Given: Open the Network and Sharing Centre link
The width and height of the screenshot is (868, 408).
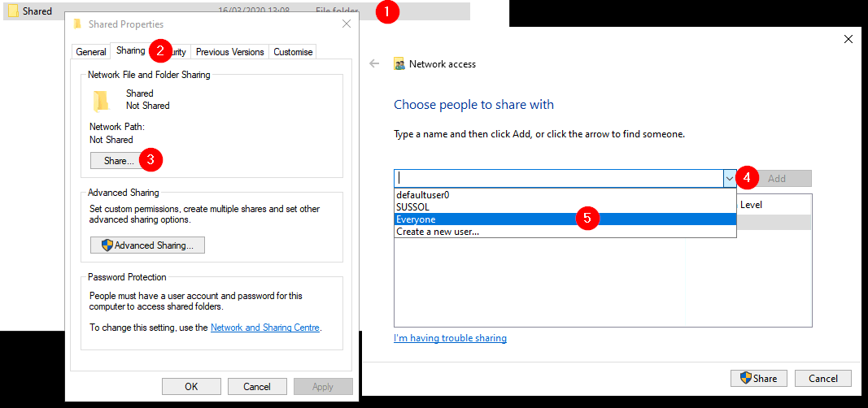Looking at the screenshot, I should point(265,328).
